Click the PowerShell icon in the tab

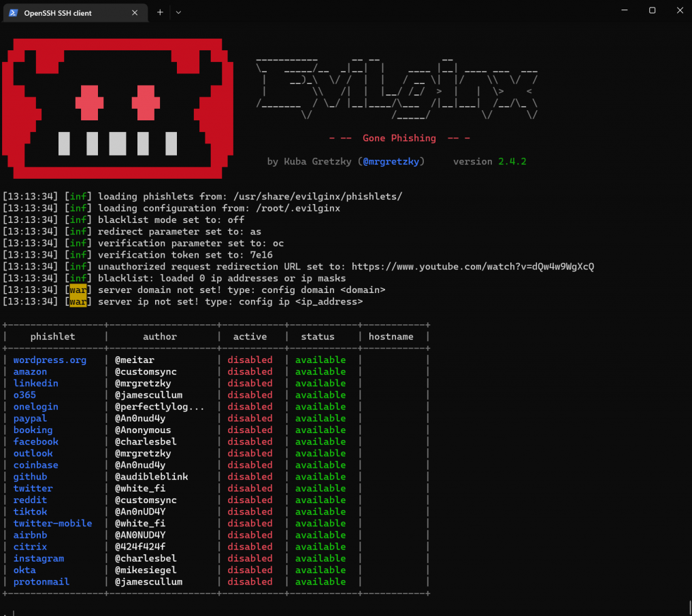[13, 13]
